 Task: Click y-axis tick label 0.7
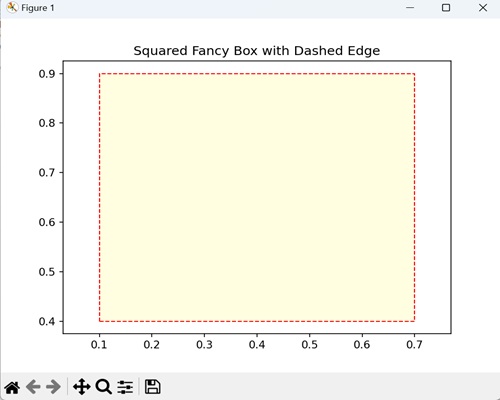pyautogui.click(x=47, y=173)
